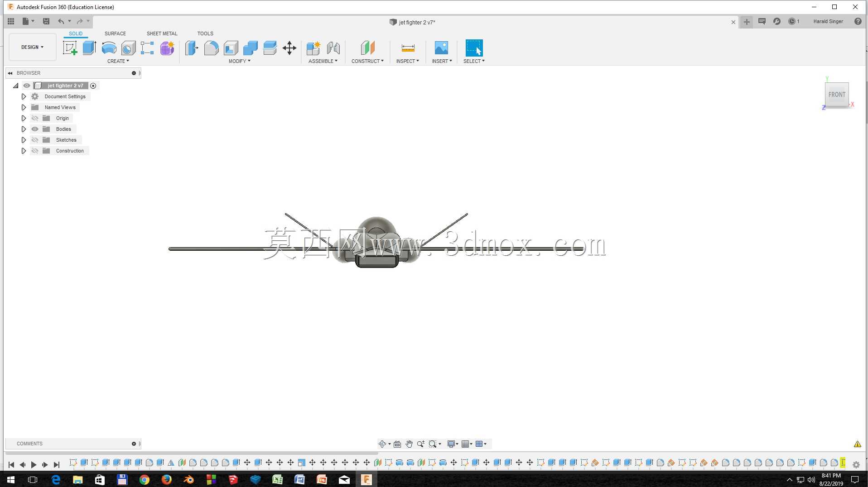Open the INSPECT dropdown menu
The height and width of the screenshot is (487, 868).
(x=407, y=61)
